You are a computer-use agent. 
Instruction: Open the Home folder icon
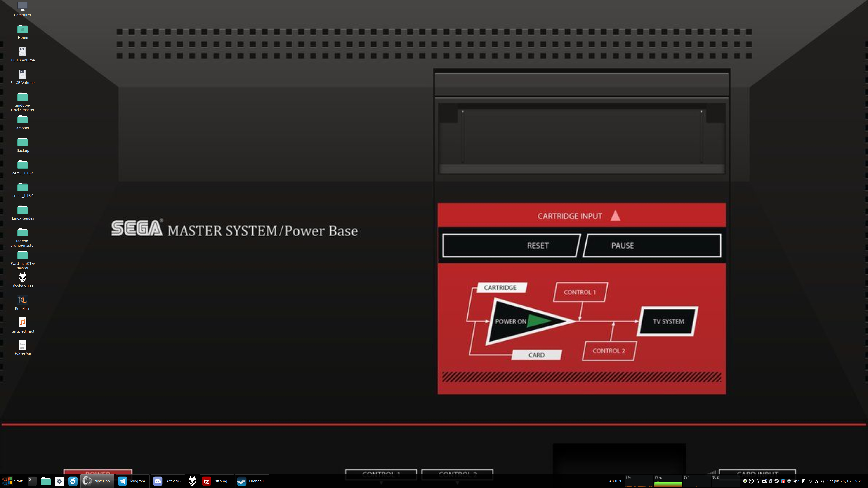[x=23, y=32]
